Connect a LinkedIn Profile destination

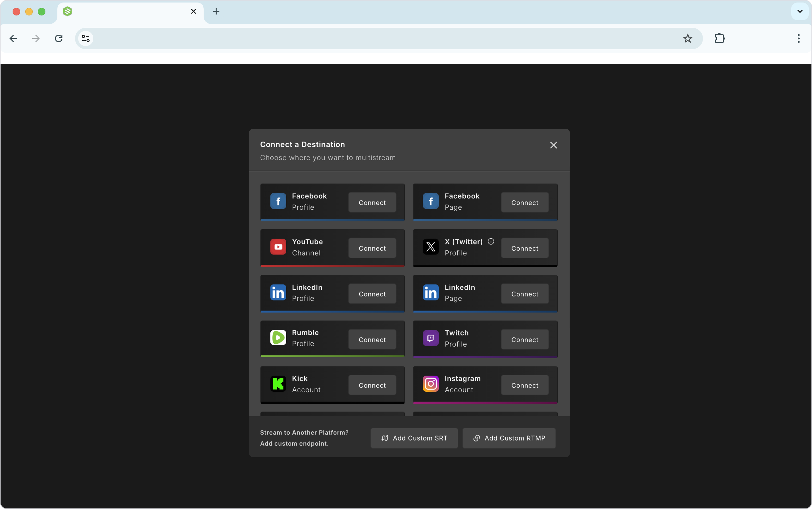[372, 294]
